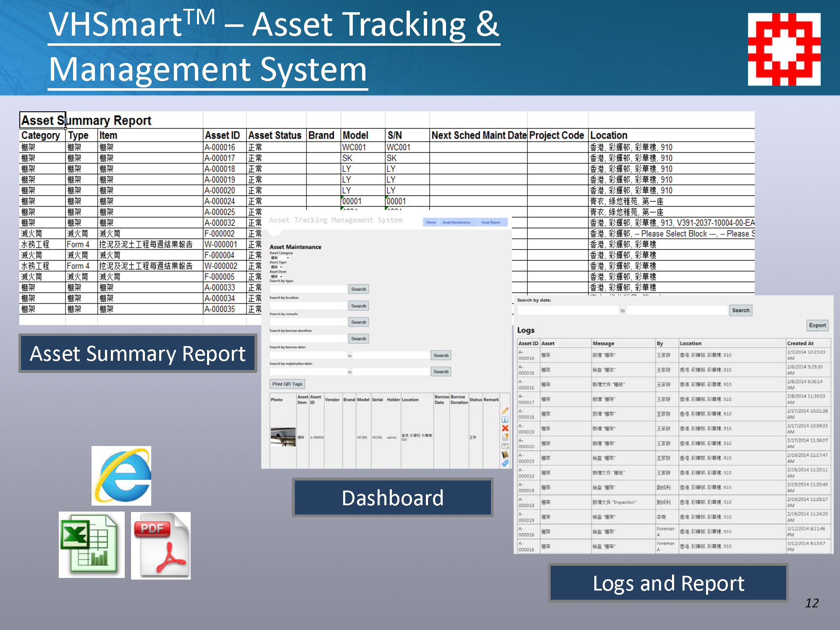Click the Export button above Logs

(x=817, y=325)
